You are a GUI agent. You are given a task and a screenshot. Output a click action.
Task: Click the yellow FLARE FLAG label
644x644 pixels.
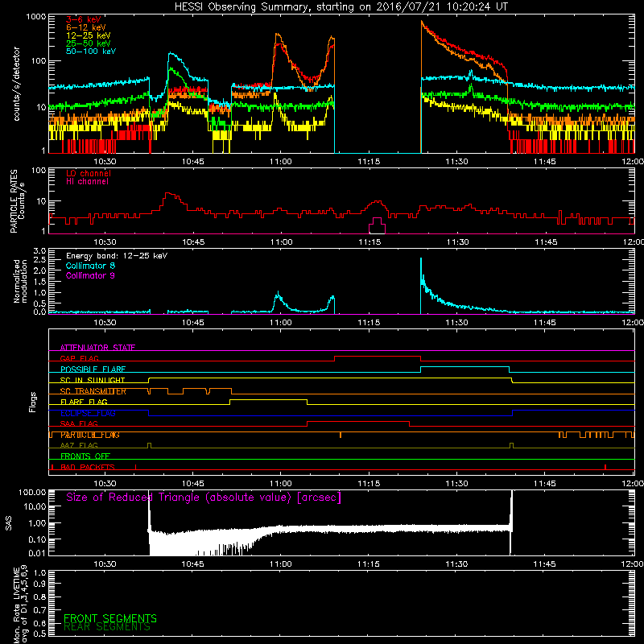tap(84, 402)
